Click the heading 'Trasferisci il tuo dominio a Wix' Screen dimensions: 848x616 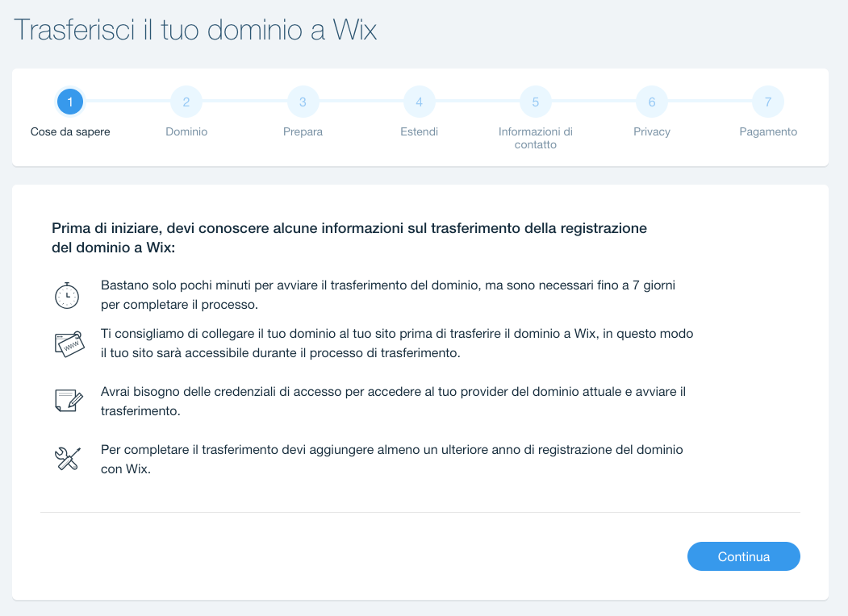(x=195, y=30)
